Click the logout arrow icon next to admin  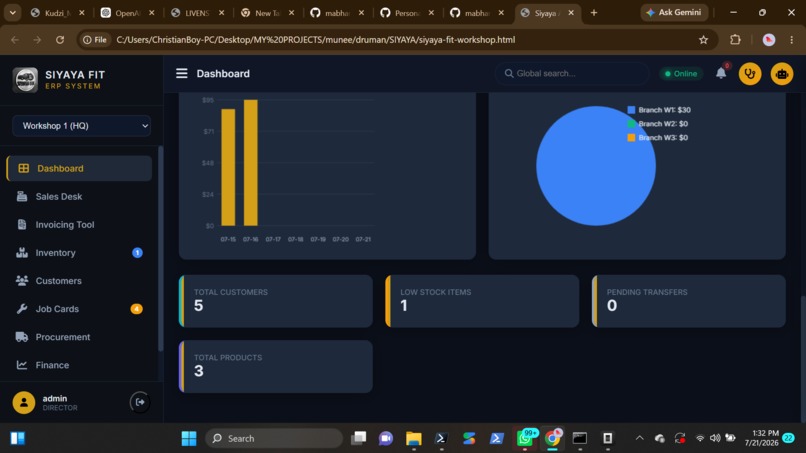tap(140, 402)
